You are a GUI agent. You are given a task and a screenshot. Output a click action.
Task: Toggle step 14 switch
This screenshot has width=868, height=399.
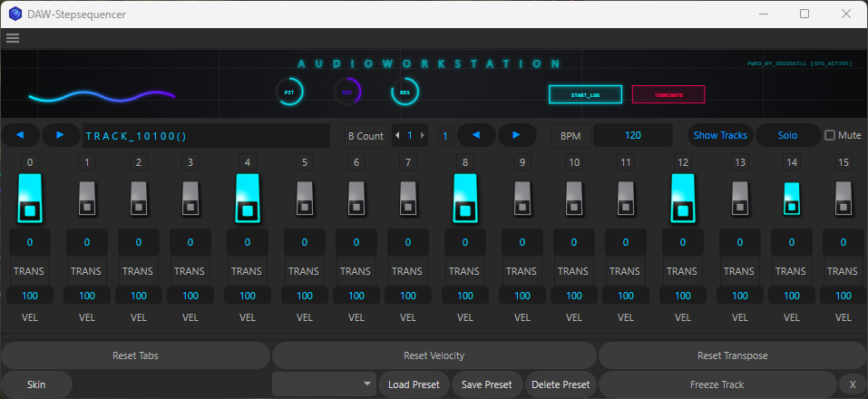792,198
